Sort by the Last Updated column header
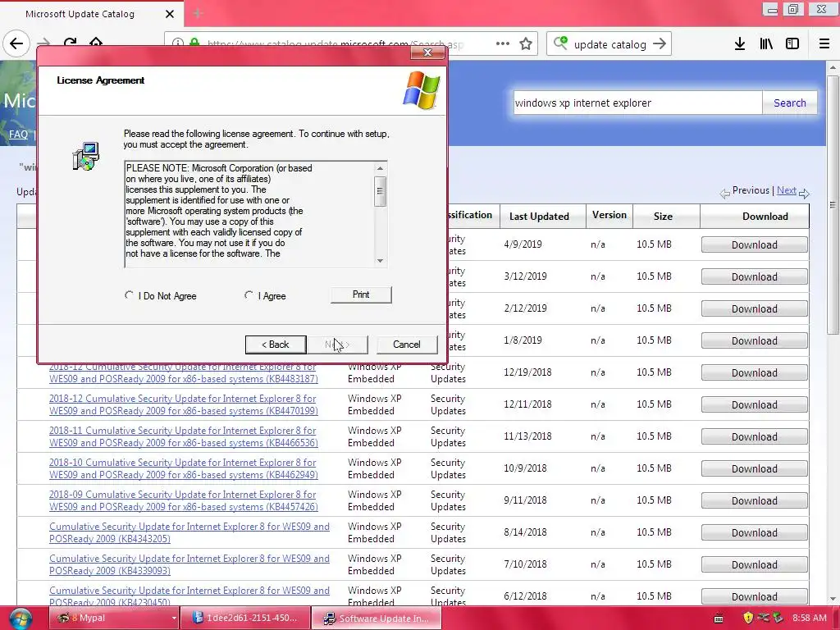Image resolution: width=840 pixels, height=630 pixels. (539, 217)
